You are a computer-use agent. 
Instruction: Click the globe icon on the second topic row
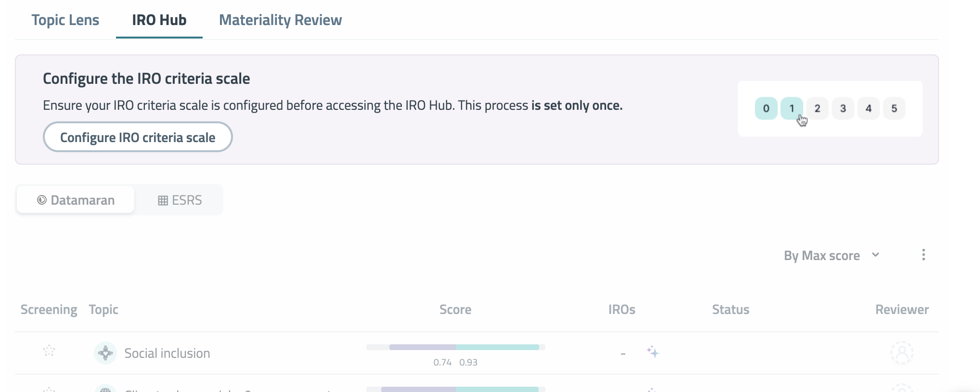coord(105,389)
